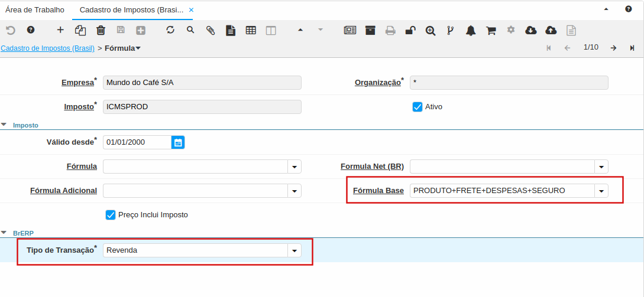644x297 pixels.
Task: Open the Válido desde calendar picker
Action: pos(178,142)
